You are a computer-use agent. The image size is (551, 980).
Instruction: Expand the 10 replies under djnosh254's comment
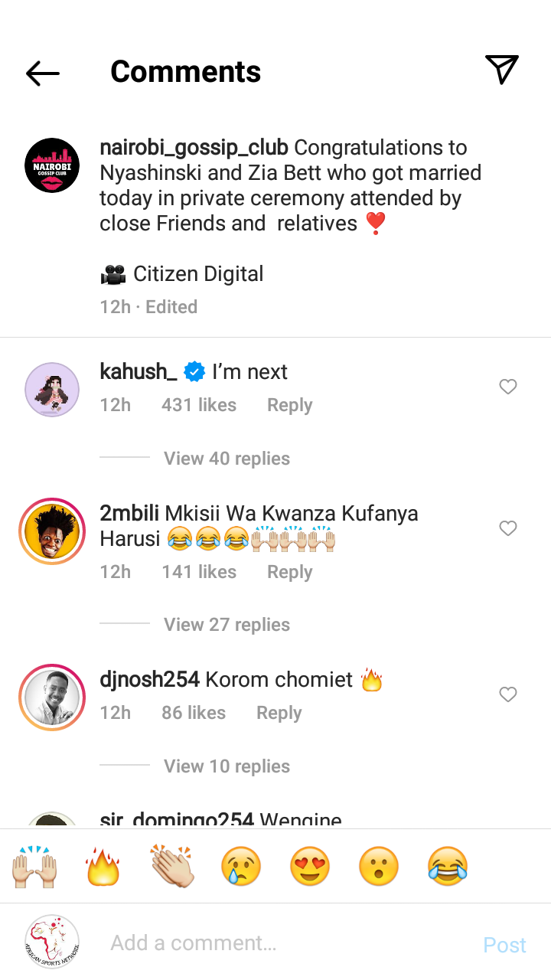coord(227,766)
